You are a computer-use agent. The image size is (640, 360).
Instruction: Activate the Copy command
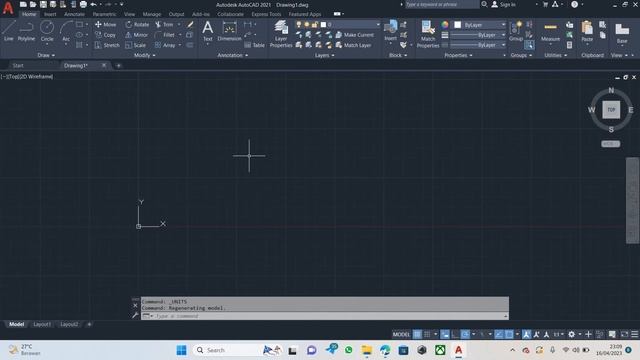coord(105,35)
